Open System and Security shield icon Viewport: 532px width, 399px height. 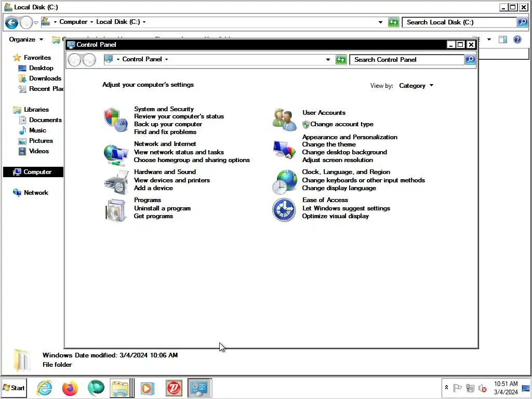pos(116,120)
